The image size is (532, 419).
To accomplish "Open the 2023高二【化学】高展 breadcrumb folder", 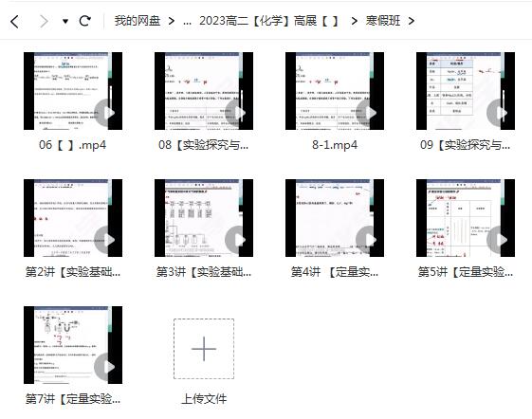I will [269, 21].
